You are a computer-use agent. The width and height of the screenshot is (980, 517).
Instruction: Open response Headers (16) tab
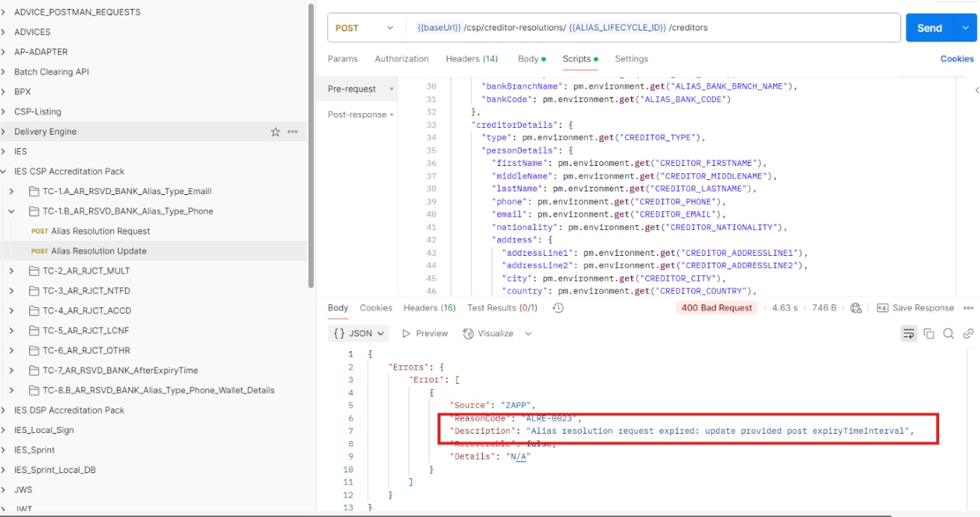(x=429, y=308)
